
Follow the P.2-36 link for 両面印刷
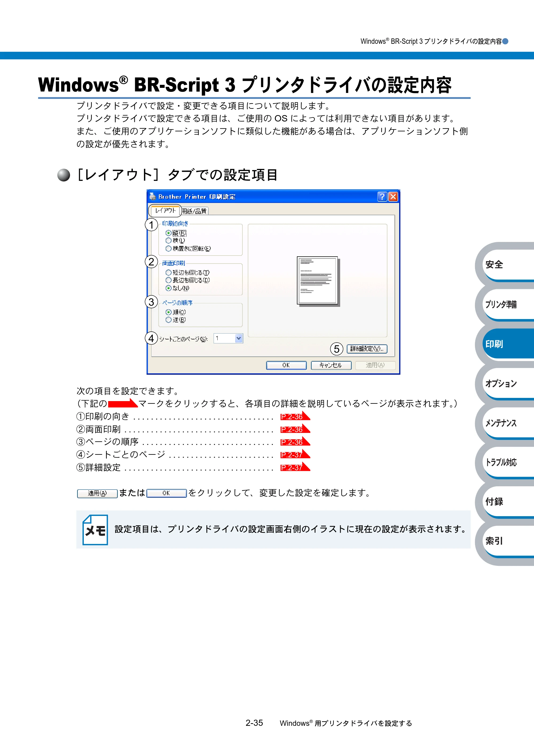tap(295, 429)
